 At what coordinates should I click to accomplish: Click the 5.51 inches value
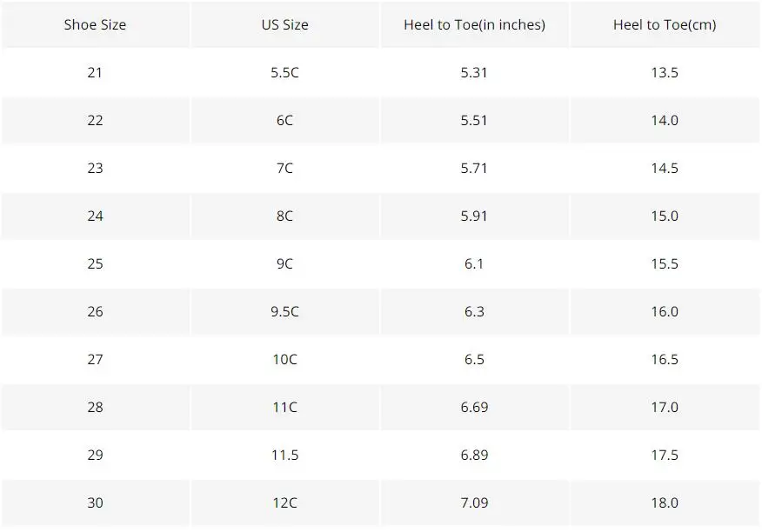point(474,120)
